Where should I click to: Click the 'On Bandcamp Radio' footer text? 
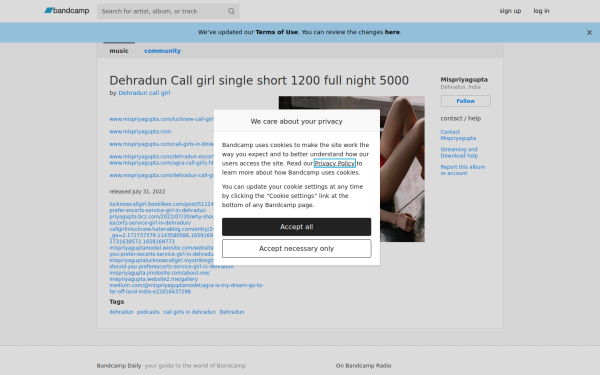pos(364,366)
